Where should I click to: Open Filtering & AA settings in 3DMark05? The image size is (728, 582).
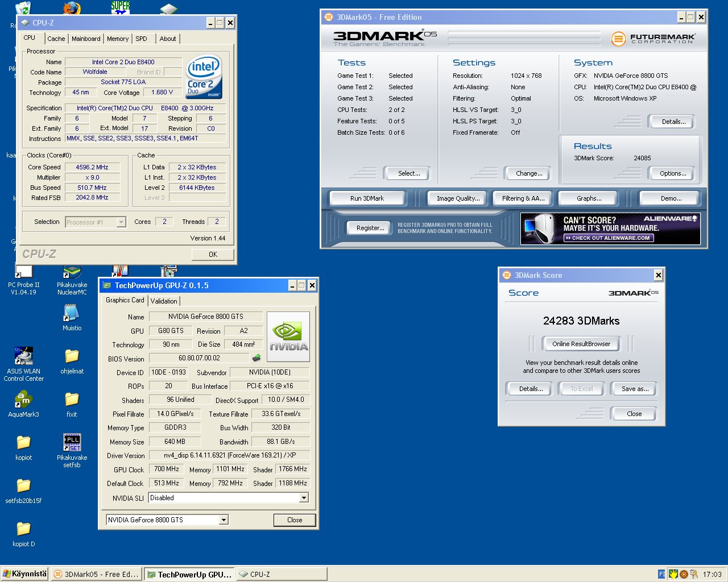point(523,198)
